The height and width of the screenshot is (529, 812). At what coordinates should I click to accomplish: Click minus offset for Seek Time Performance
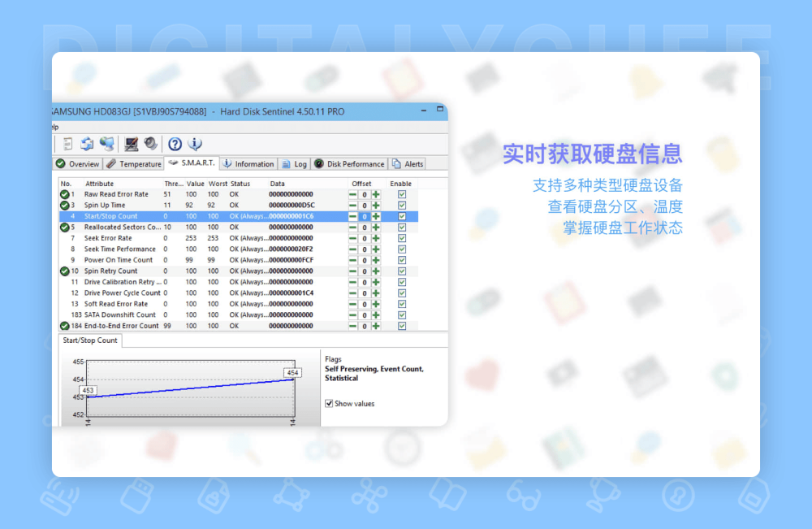click(352, 249)
